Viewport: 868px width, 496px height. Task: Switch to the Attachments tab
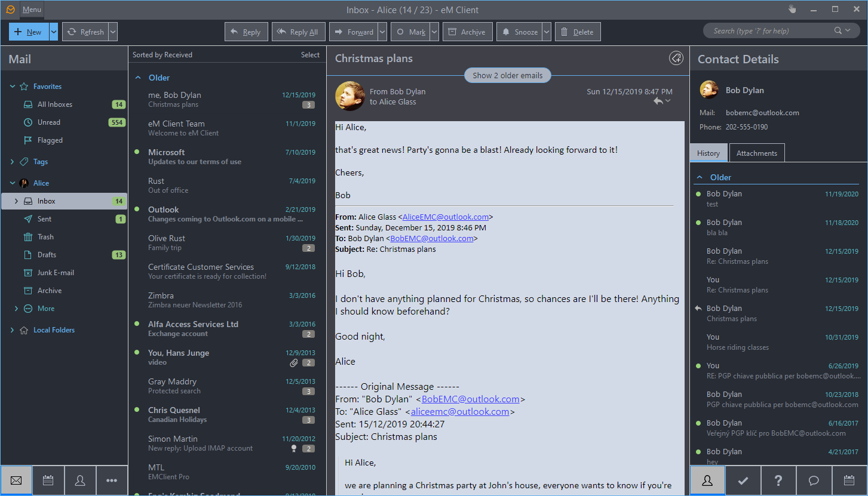tap(756, 153)
